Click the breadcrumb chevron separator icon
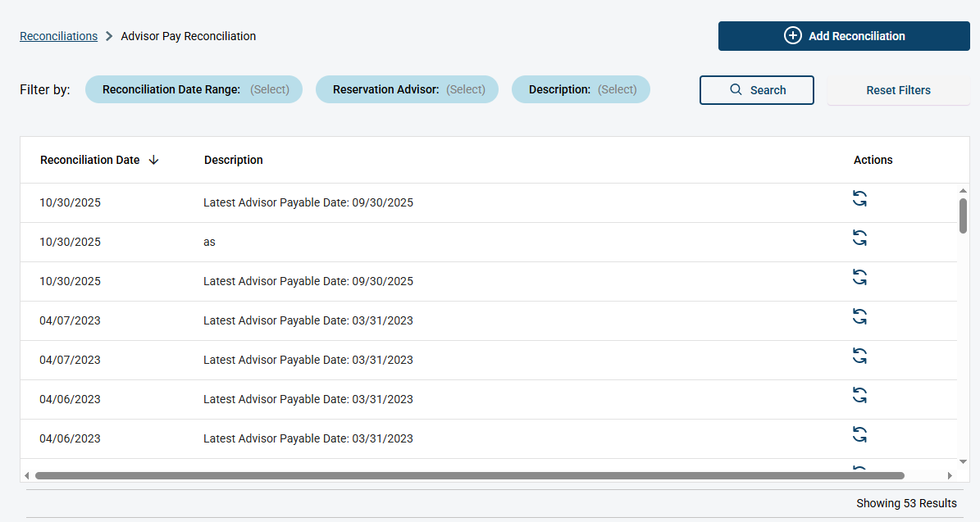 point(109,36)
